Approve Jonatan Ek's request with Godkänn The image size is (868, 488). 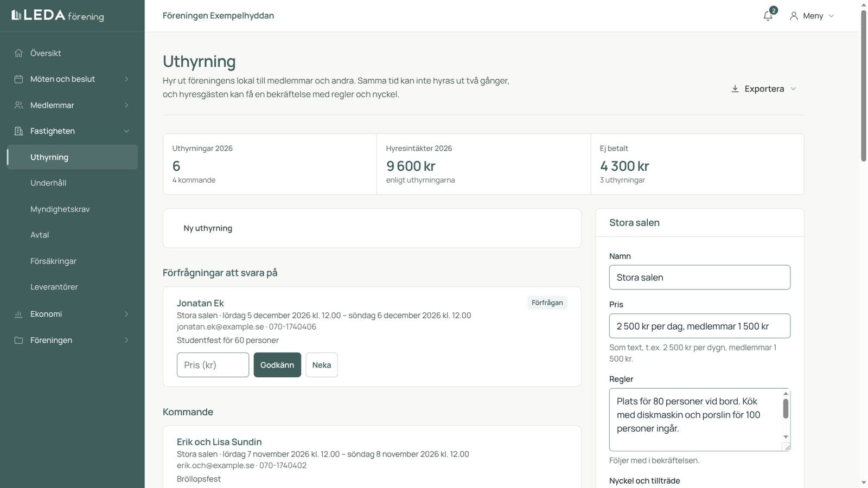277,365
